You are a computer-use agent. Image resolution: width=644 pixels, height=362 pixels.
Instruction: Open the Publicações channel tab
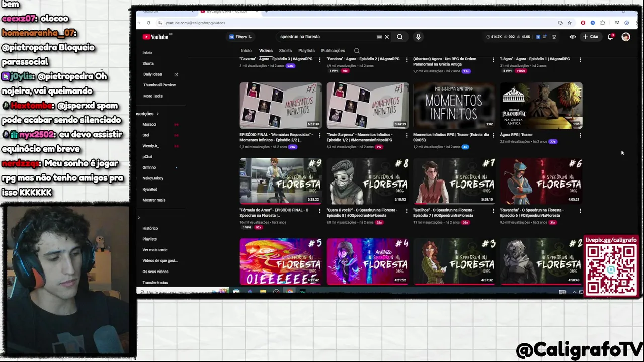point(333,51)
